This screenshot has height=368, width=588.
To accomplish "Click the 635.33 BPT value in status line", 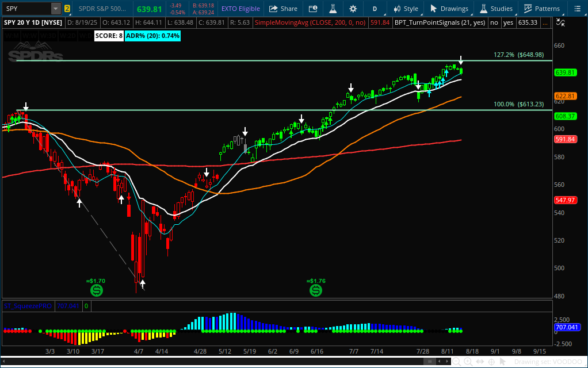I will 528,22.
